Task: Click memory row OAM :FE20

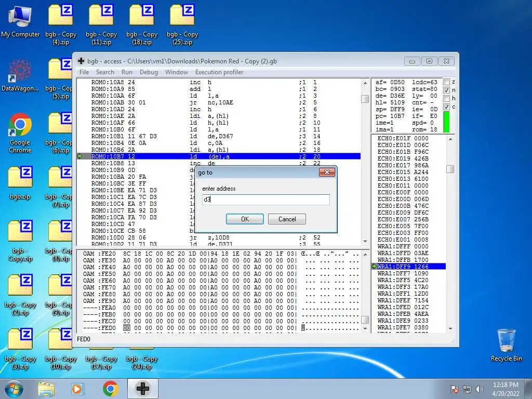Action: (x=220, y=254)
